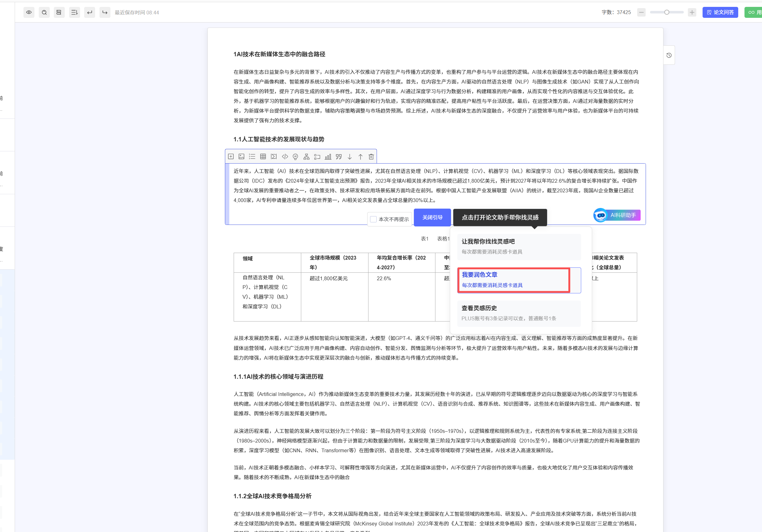762x532 pixels.
Task: Select 让我帮你找找灵感吧 option
Action: pos(519,246)
